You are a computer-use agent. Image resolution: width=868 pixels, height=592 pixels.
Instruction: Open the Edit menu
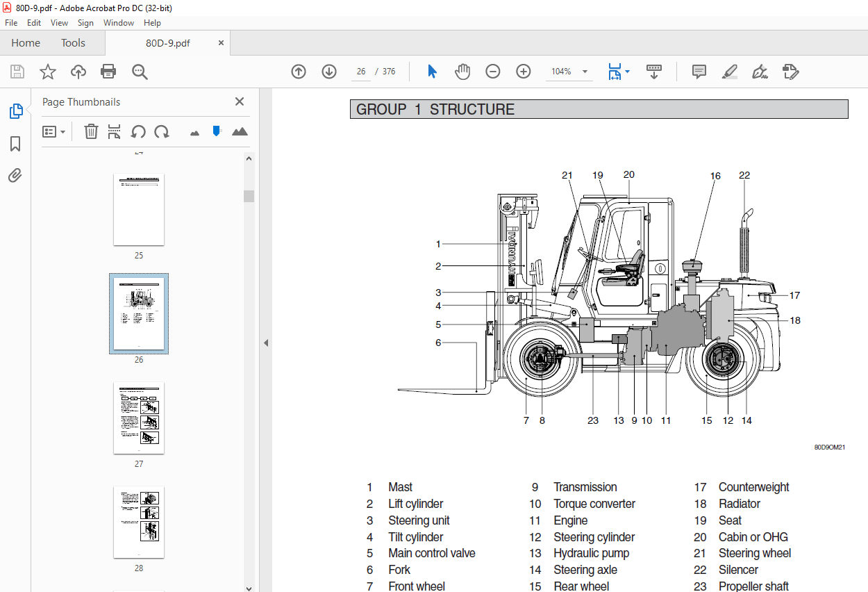(x=34, y=23)
